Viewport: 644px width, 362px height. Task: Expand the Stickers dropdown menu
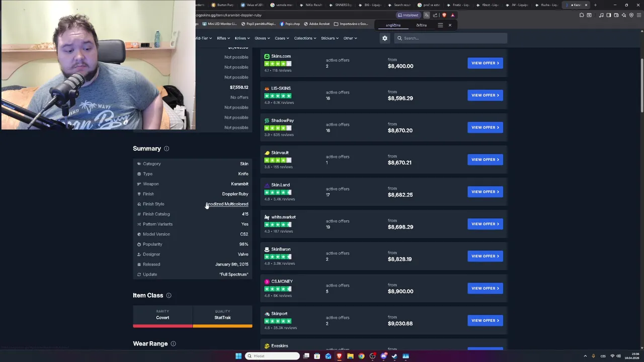point(330,38)
